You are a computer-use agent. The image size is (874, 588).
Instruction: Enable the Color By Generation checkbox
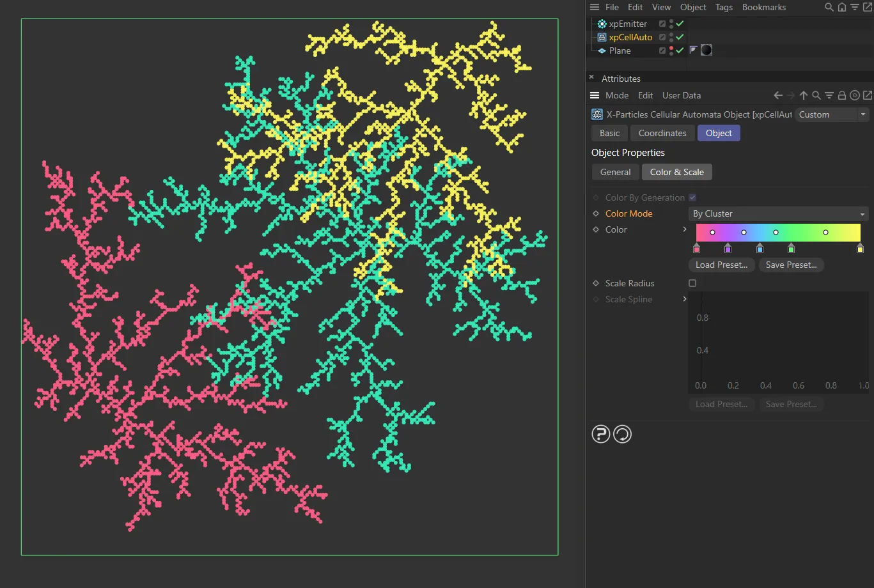tap(692, 197)
